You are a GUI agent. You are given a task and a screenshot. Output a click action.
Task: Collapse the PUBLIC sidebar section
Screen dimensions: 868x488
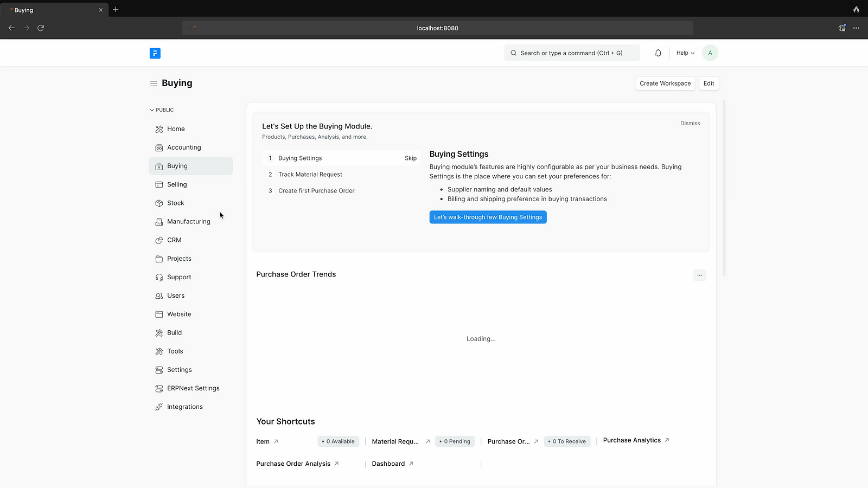pos(162,110)
